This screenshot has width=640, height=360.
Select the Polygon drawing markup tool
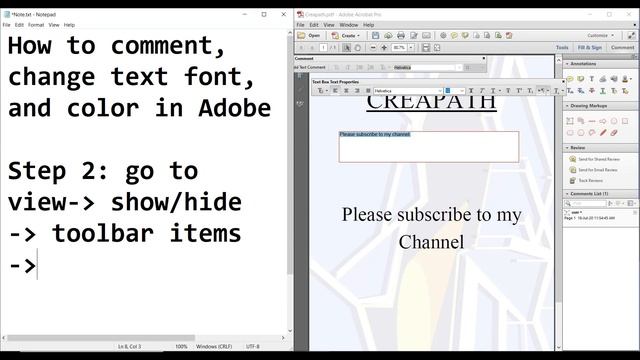click(x=581, y=133)
